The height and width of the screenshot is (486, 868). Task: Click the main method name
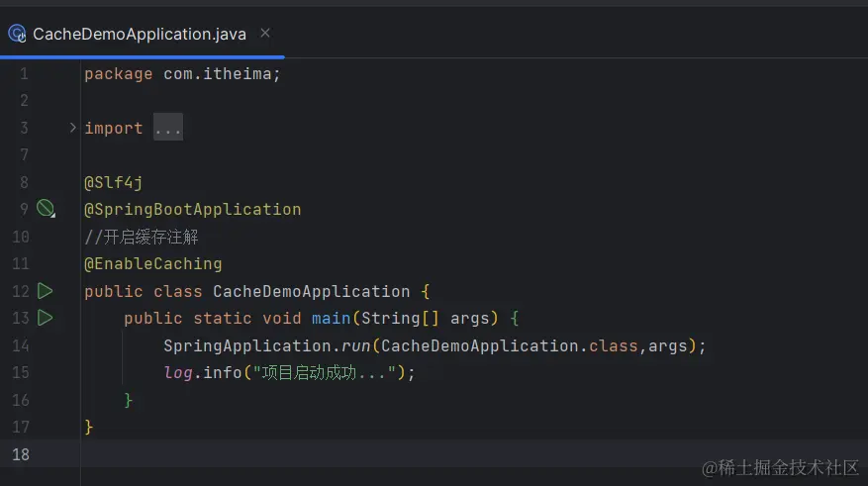click(x=331, y=319)
